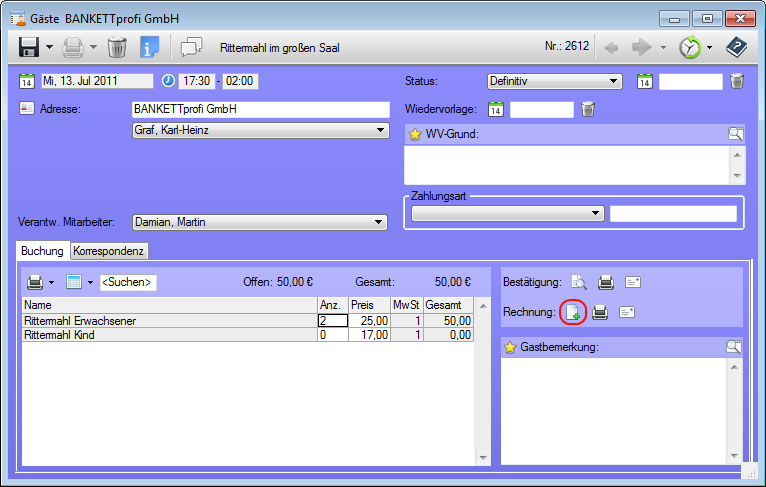Click the <Suchen> search field
Viewport: 766px width, 487px height.
(x=128, y=282)
